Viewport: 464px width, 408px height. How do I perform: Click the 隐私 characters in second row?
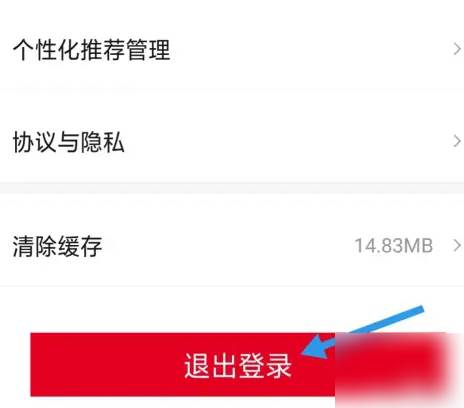pos(103,142)
